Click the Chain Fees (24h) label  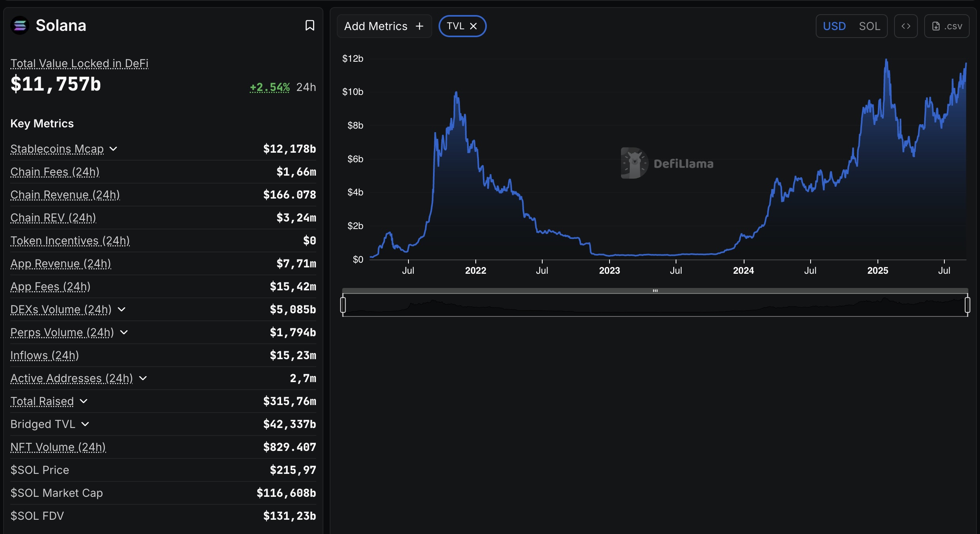pos(55,172)
